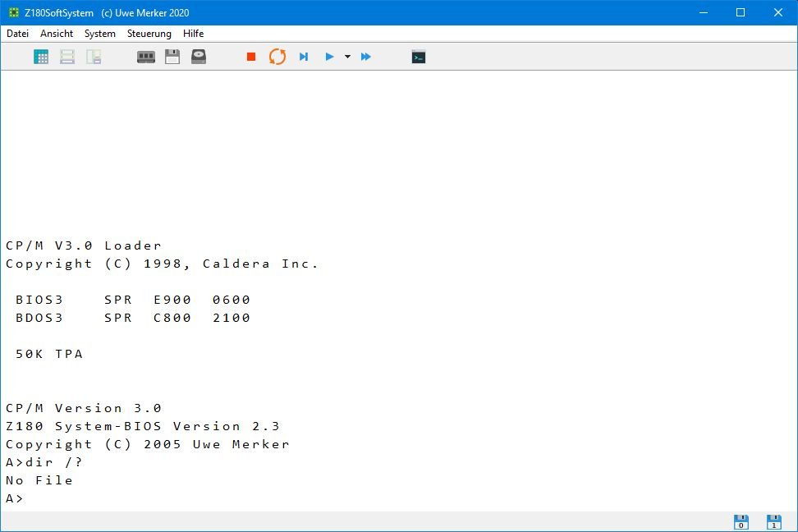Open the Datei menu

click(x=17, y=34)
